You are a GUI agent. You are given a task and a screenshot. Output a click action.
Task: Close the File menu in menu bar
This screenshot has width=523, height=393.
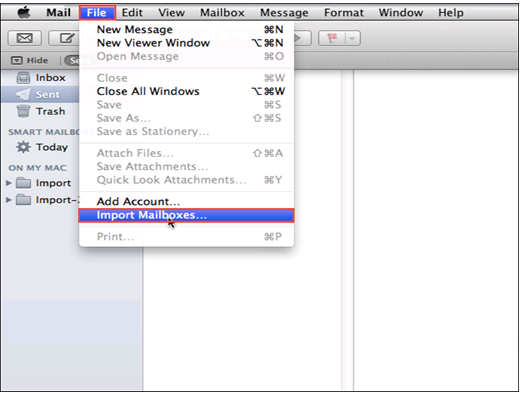(x=97, y=13)
